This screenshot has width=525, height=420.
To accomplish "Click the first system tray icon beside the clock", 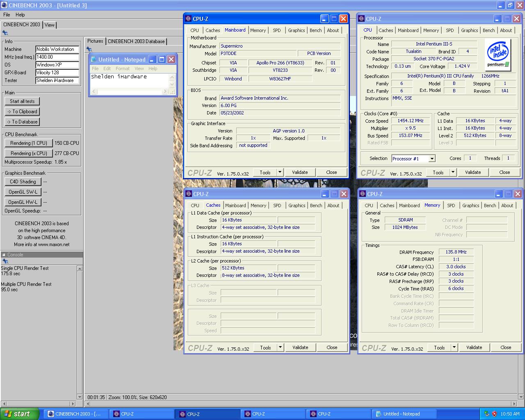I will [x=487, y=414].
